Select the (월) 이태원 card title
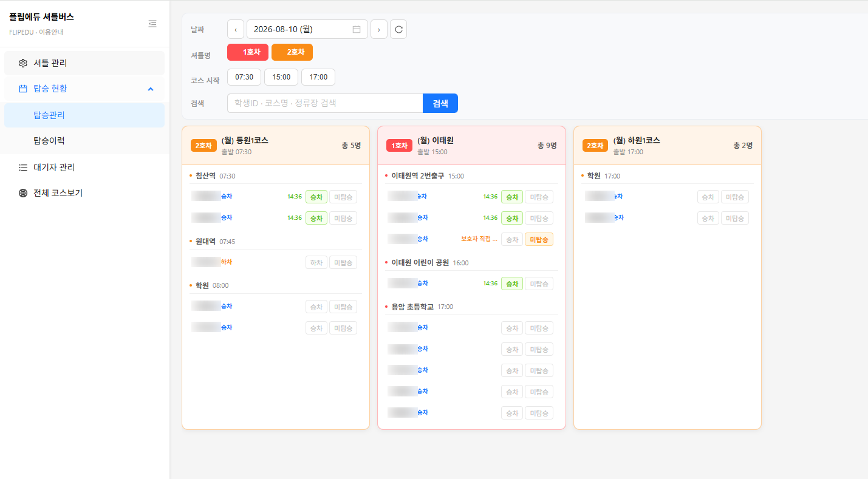Image resolution: width=868 pixels, height=479 pixels. 436,140
